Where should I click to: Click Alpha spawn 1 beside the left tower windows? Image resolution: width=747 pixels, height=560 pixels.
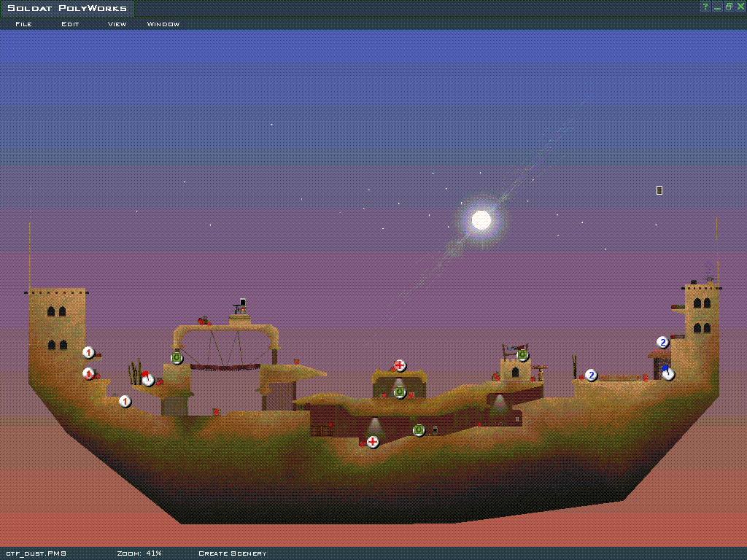[x=88, y=353]
